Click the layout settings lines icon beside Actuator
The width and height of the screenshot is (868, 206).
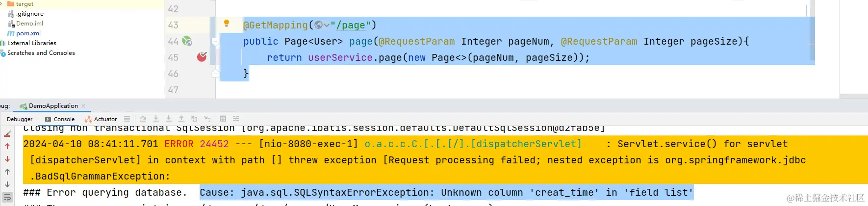point(127,119)
